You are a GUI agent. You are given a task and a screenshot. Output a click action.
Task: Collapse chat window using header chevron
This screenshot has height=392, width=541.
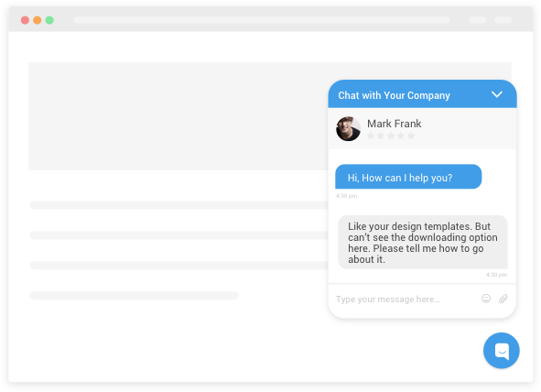click(496, 94)
